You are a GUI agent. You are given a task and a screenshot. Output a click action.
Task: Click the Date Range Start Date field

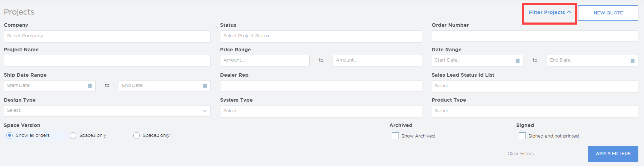[x=478, y=60]
